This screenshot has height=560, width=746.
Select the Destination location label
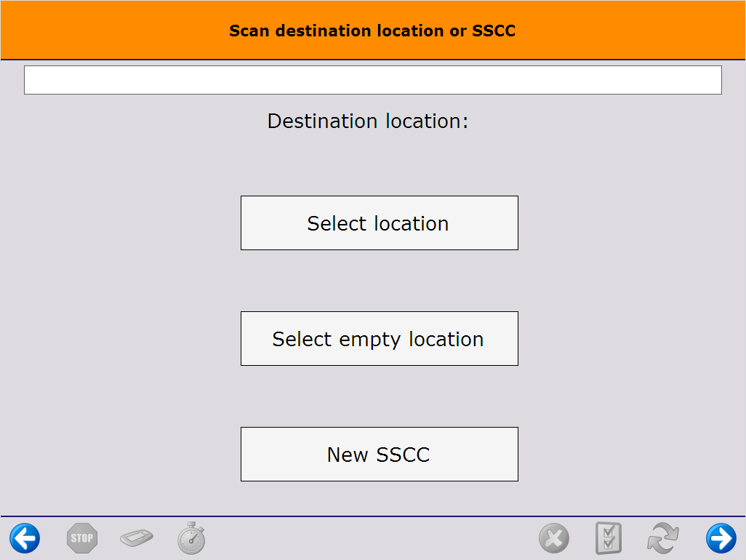coord(368,121)
